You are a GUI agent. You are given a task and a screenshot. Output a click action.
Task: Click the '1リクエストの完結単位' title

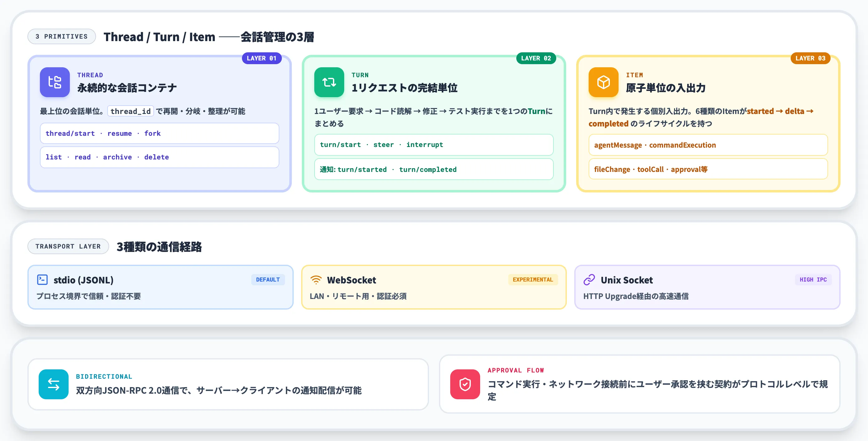pyautogui.click(x=404, y=88)
